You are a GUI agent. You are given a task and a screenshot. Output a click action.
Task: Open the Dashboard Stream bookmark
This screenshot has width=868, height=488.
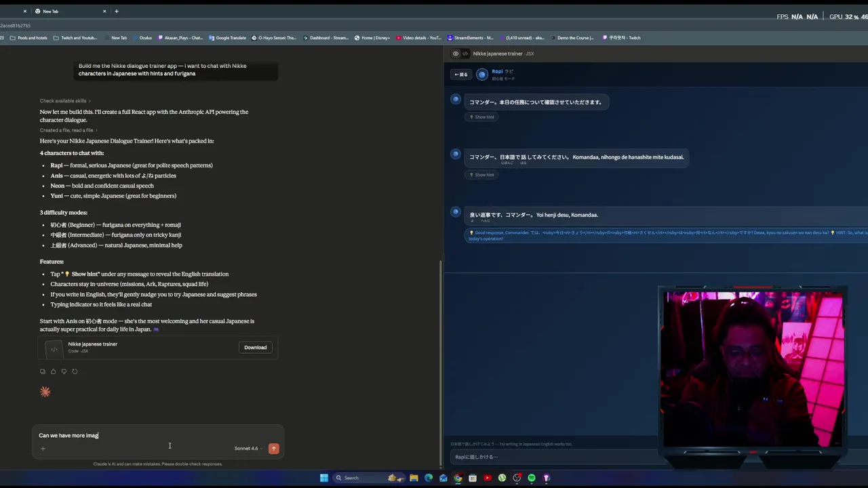[325, 38]
